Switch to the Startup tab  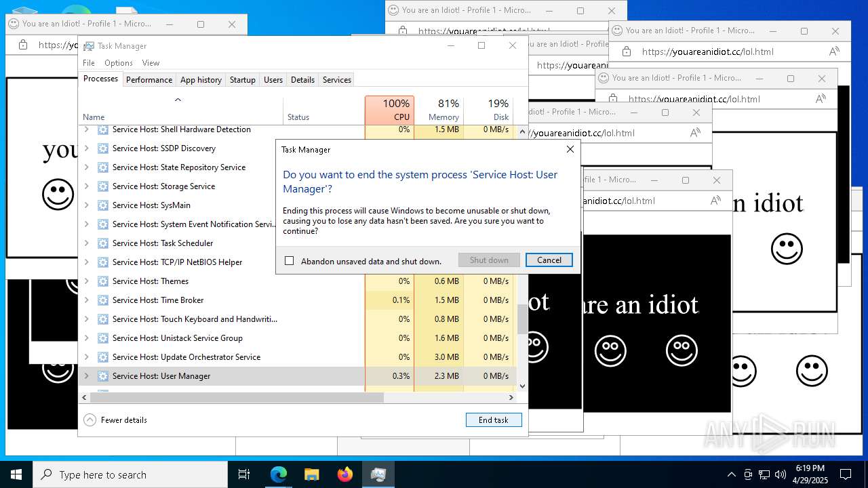click(x=243, y=80)
